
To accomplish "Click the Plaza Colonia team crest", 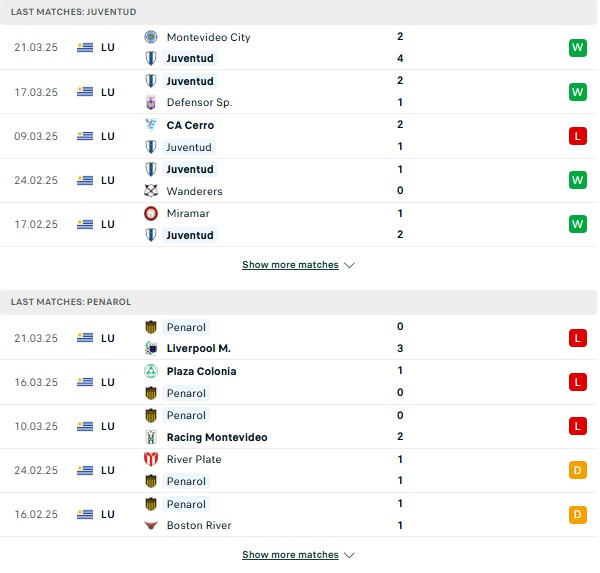I will 151,371.
